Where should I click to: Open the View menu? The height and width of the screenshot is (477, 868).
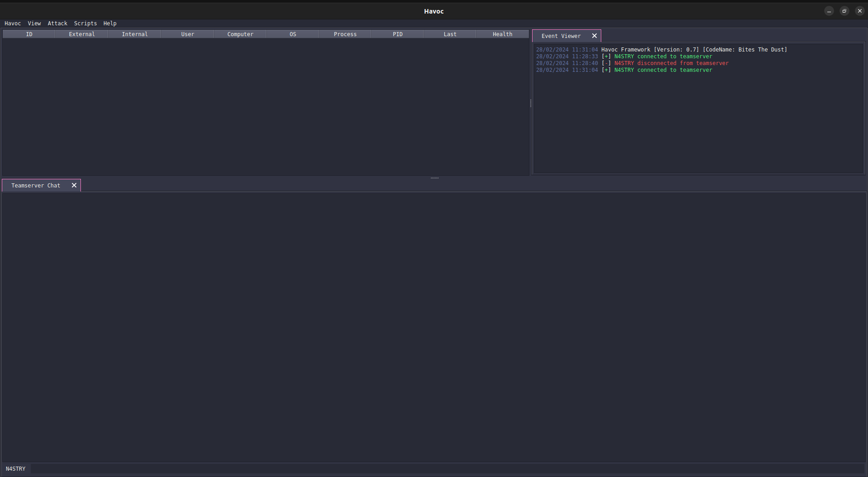tap(34, 23)
